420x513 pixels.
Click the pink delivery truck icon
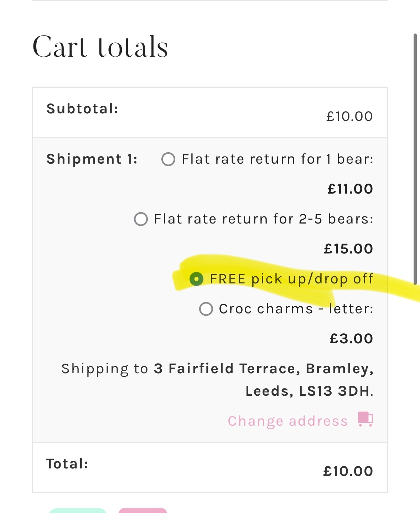(x=365, y=419)
